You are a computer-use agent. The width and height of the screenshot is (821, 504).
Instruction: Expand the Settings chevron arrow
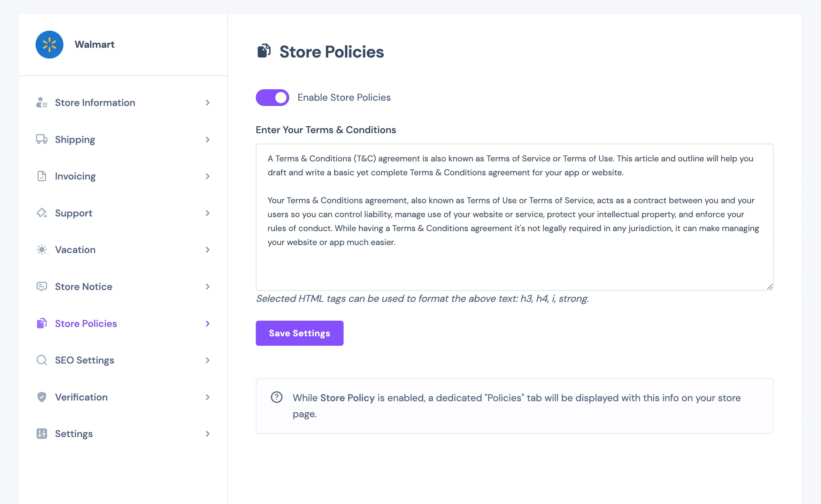point(208,434)
